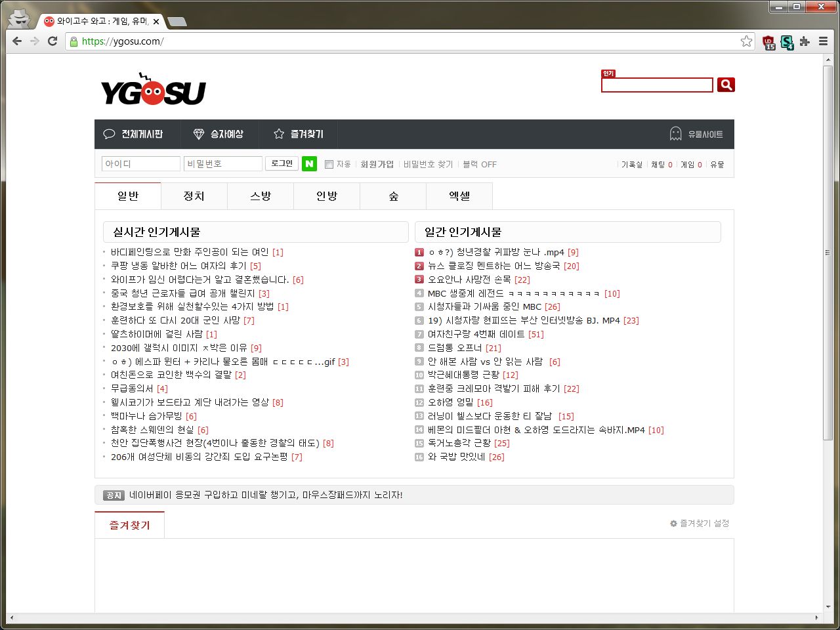Click the YGOSU logo

153,89
